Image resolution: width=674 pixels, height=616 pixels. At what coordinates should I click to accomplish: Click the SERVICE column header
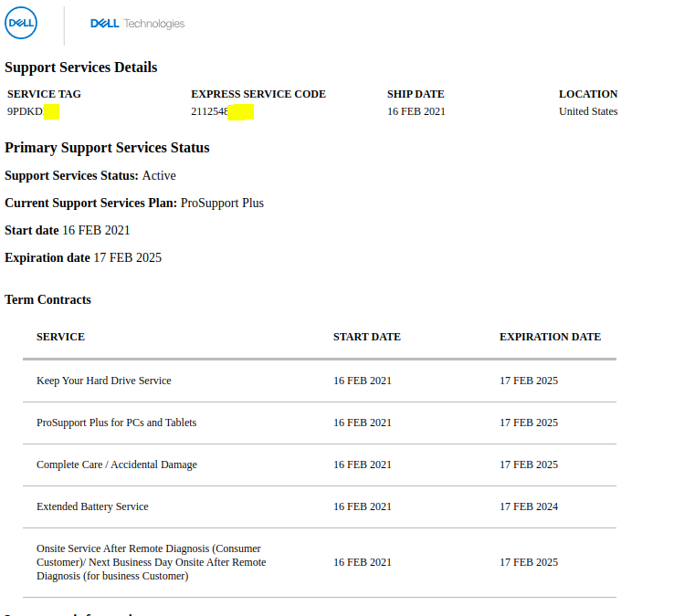tap(60, 337)
